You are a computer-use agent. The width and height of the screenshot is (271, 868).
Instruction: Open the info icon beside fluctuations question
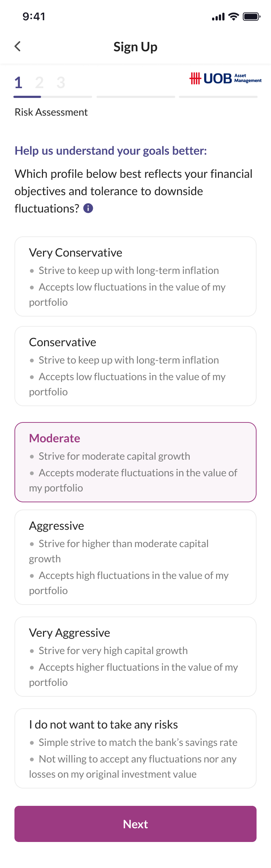88,208
